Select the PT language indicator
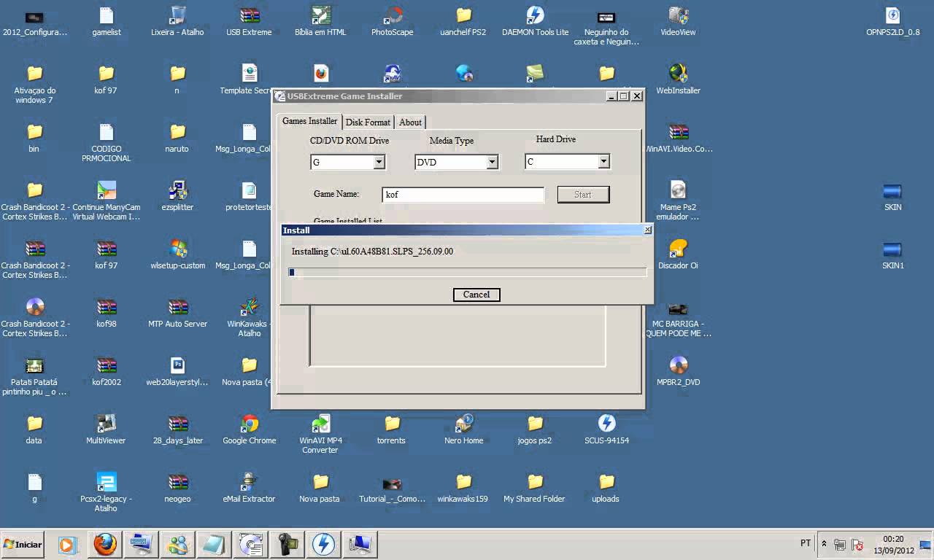Image resolution: width=934 pixels, height=560 pixels. [806, 543]
